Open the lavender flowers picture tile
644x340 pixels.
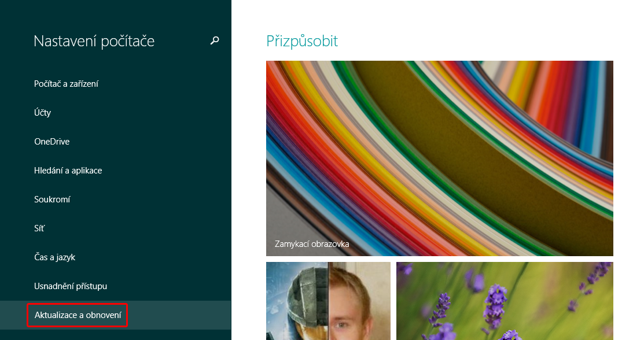click(x=504, y=301)
